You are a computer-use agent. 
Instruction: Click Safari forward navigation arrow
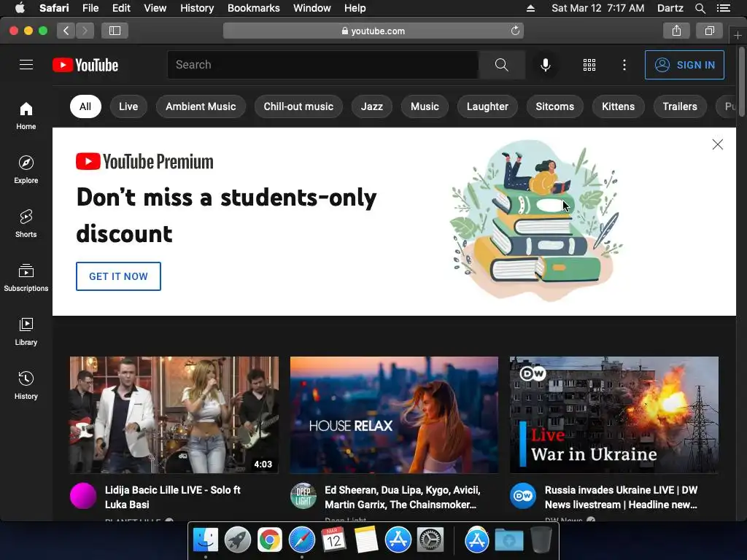coord(85,31)
